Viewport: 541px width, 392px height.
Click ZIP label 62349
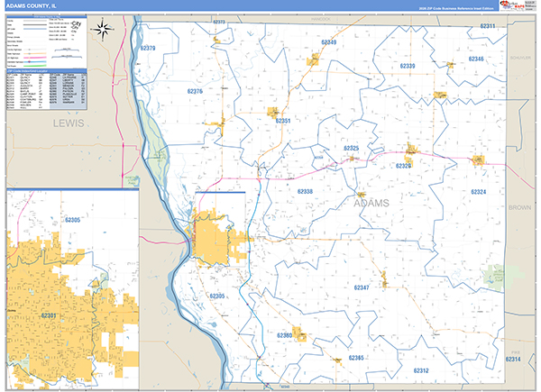point(328,42)
